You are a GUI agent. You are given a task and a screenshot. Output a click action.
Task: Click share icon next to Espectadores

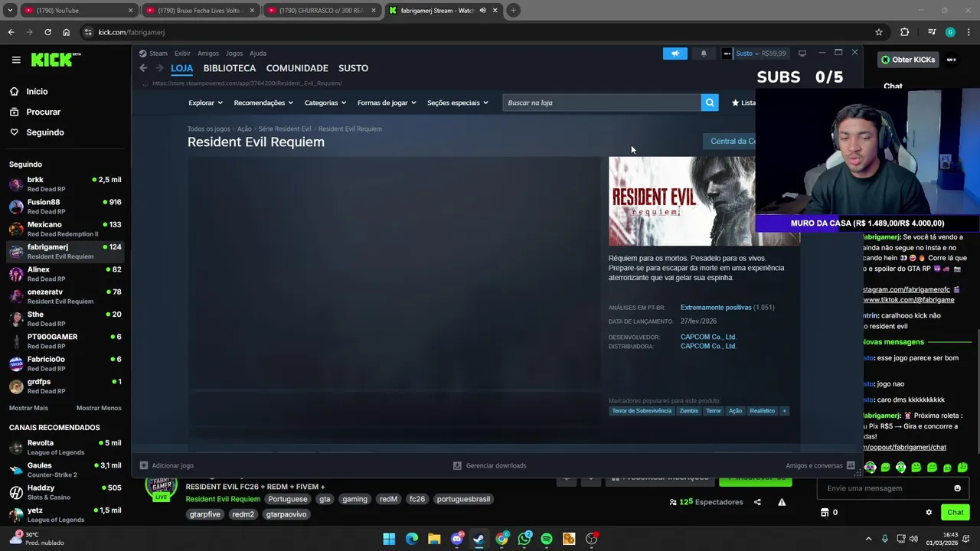pyautogui.click(x=757, y=502)
